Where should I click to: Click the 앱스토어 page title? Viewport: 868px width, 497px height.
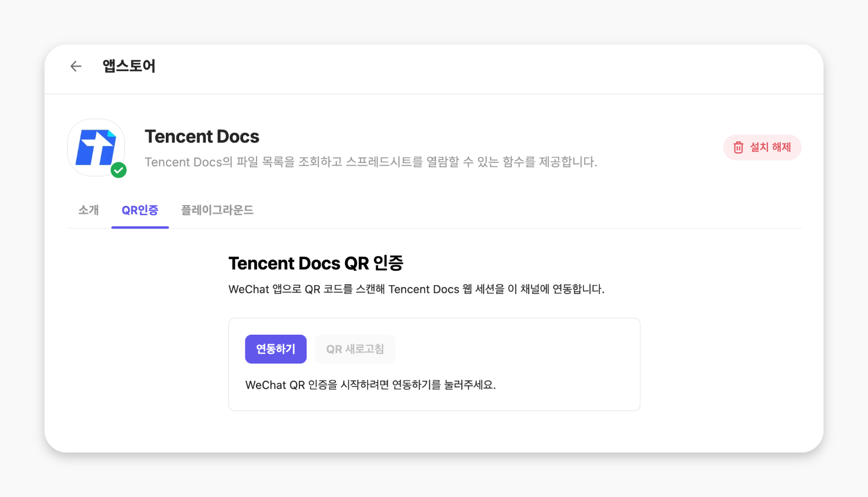(x=129, y=66)
